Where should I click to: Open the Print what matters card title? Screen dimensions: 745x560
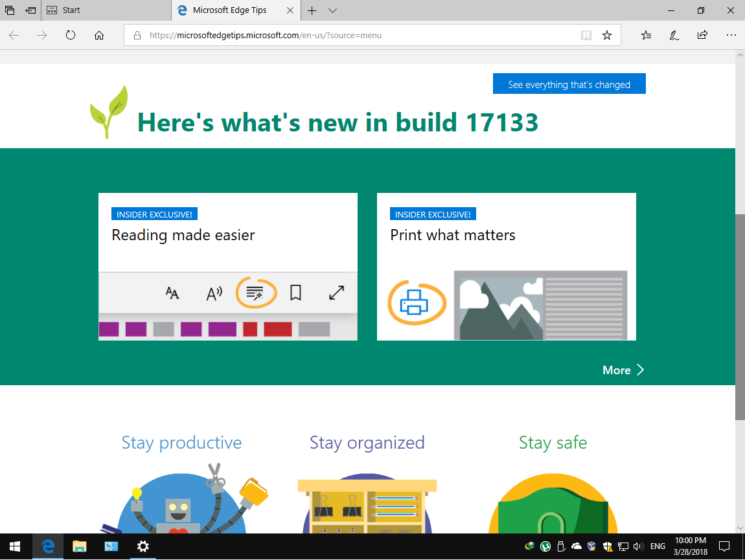tap(453, 235)
